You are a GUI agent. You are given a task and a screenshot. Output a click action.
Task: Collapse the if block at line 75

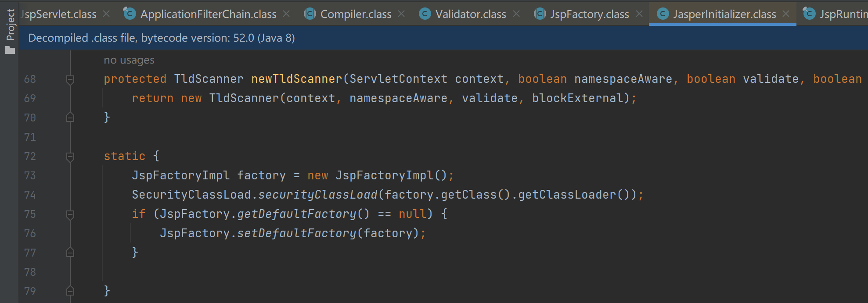coord(70,214)
